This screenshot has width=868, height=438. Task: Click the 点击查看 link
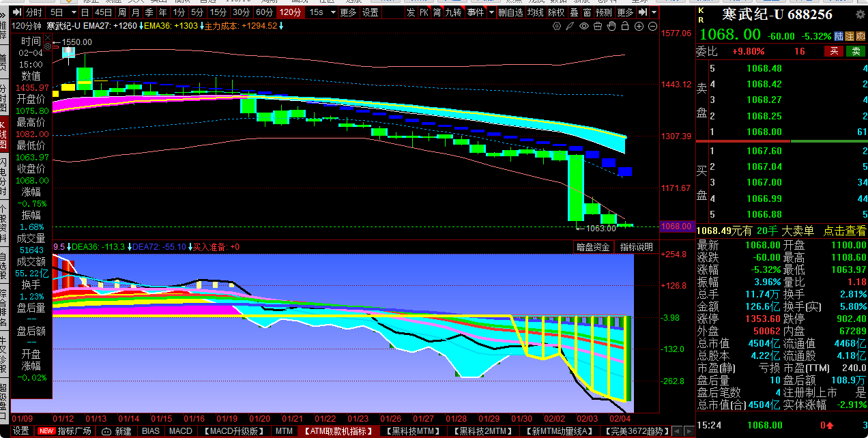point(845,231)
